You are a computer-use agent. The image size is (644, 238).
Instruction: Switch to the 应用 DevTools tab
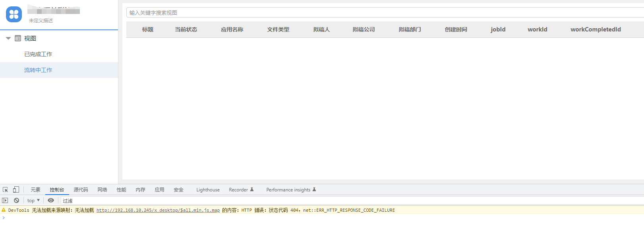pyautogui.click(x=159, y=190)
